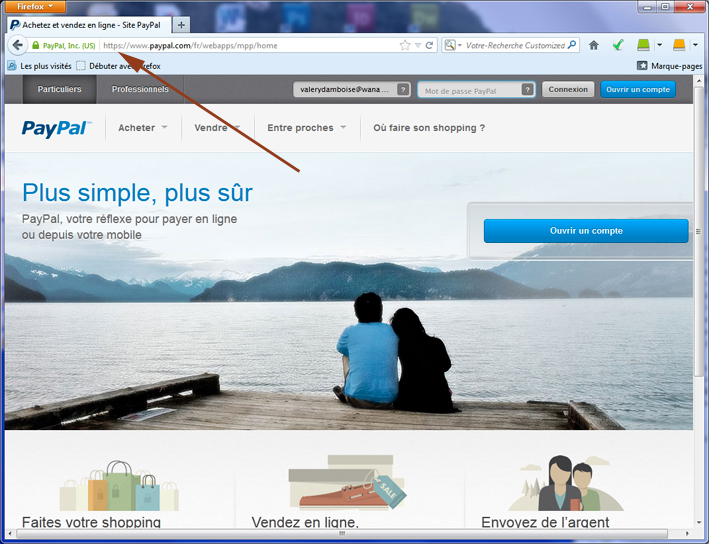Click 'Ouvrir un compte' in the top bar
The image size is (709, 544).
(x=638, y=89)
